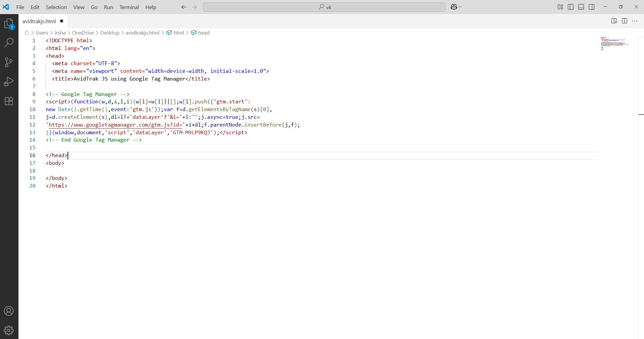Toggle the Secondary Side Bar visibility

pos(591,7)
